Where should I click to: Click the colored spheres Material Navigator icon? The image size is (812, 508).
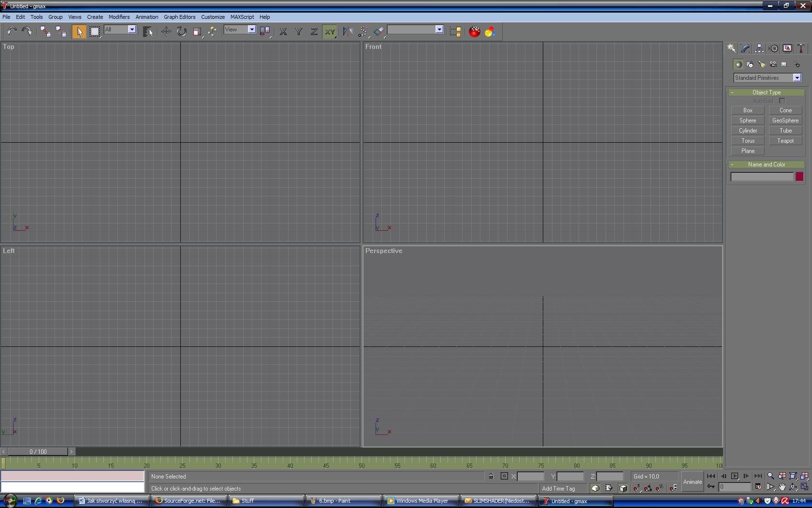490,31
